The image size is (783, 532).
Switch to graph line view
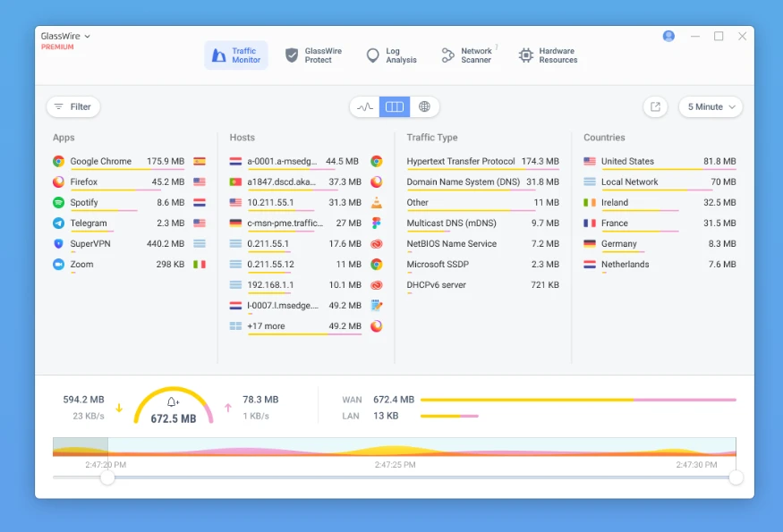click(x=364, y=106)
